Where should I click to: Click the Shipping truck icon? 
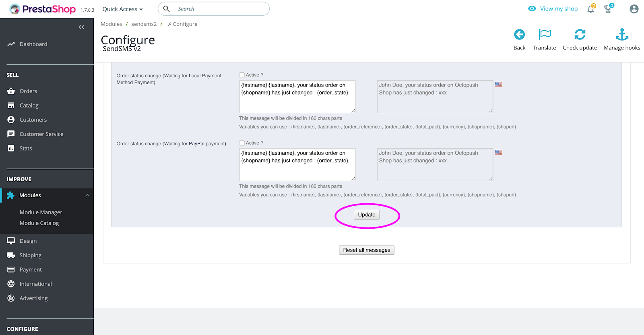point(11,255)
